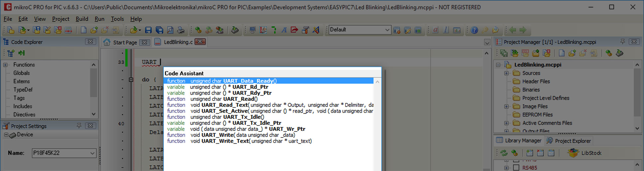Click the Save file floppy icon

pyautogui.click(x=148, y=30)
